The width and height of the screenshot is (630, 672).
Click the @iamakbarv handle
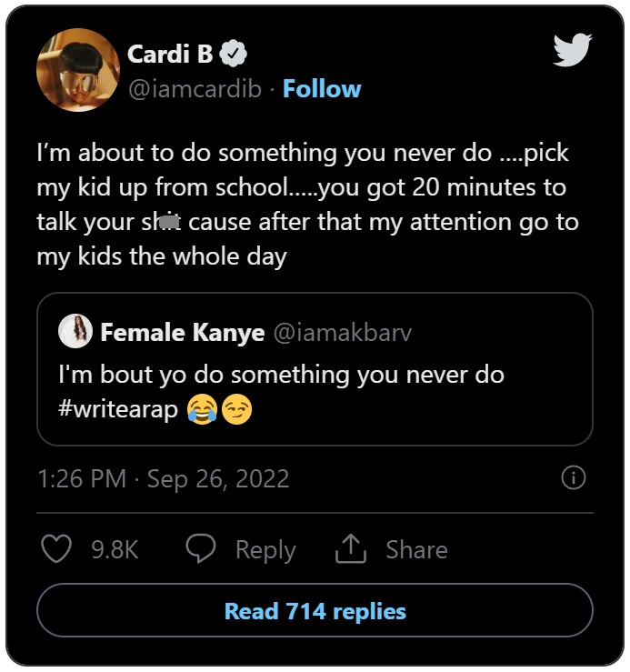pos(342,333)
